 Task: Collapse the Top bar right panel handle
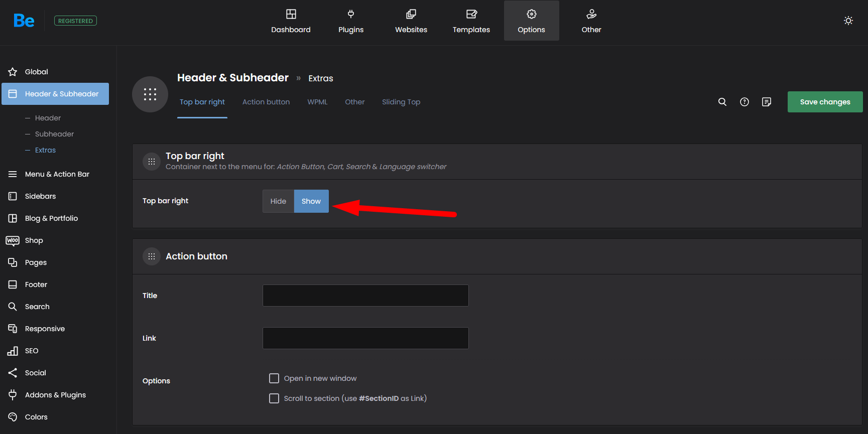[x=151, y=162]
